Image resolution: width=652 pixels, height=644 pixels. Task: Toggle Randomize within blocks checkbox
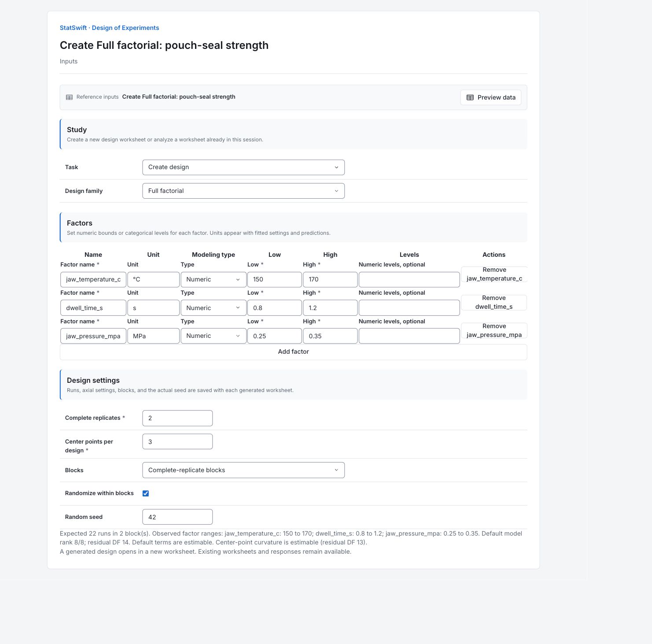(146, 493)
